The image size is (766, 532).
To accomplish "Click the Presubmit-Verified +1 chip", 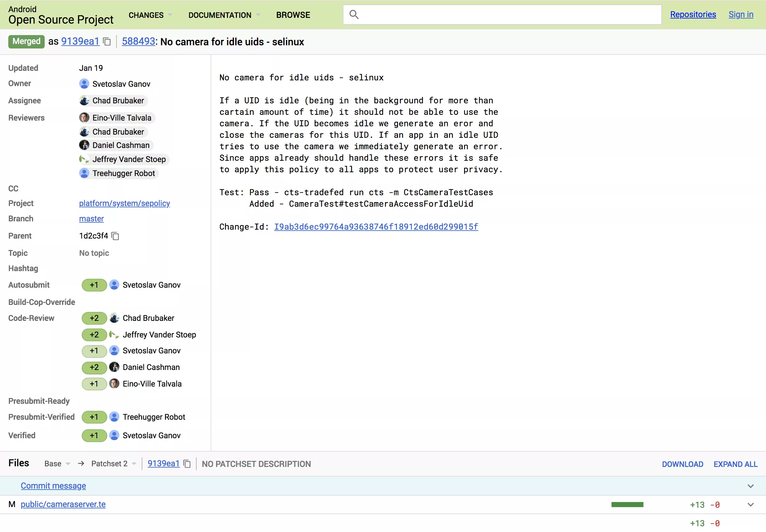I will [94, 417].
